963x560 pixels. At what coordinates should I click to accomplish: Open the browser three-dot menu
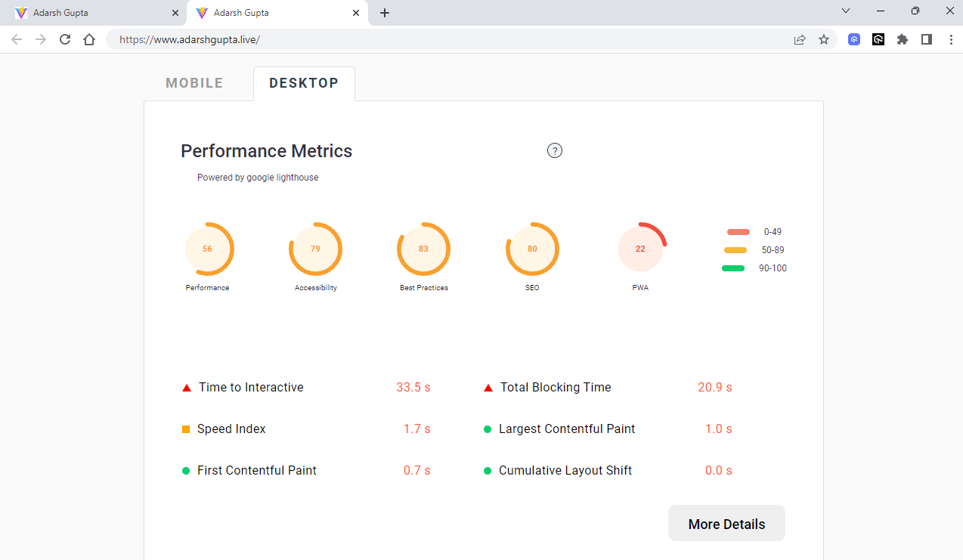951,39
